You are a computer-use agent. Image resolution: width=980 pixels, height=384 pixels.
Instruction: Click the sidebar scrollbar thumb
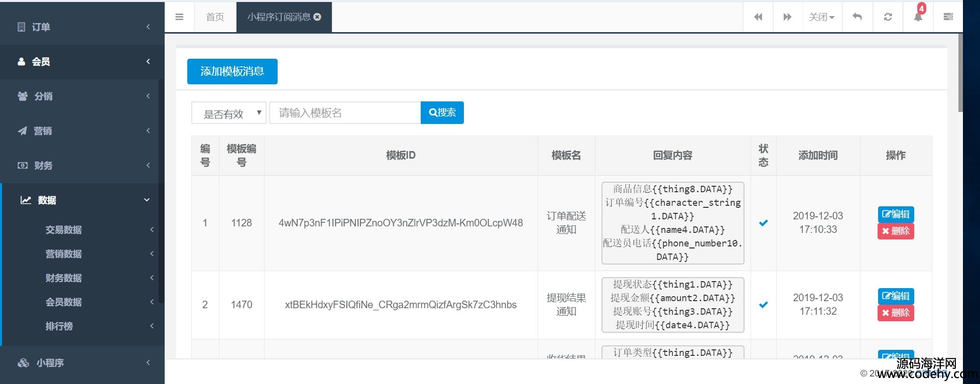[x=161, y=191]
